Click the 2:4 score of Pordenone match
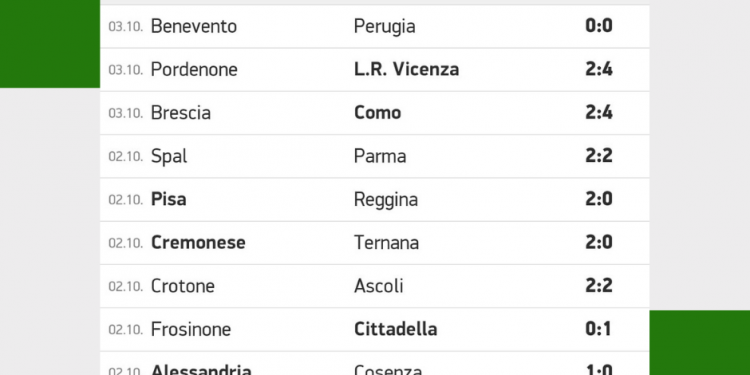This screenshot has height=375, width=750. click(599, 70)
